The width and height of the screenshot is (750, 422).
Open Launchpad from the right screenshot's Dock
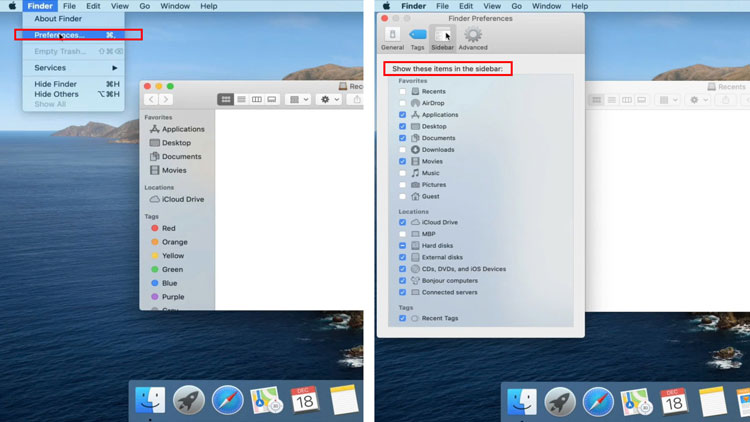point(560,402)
